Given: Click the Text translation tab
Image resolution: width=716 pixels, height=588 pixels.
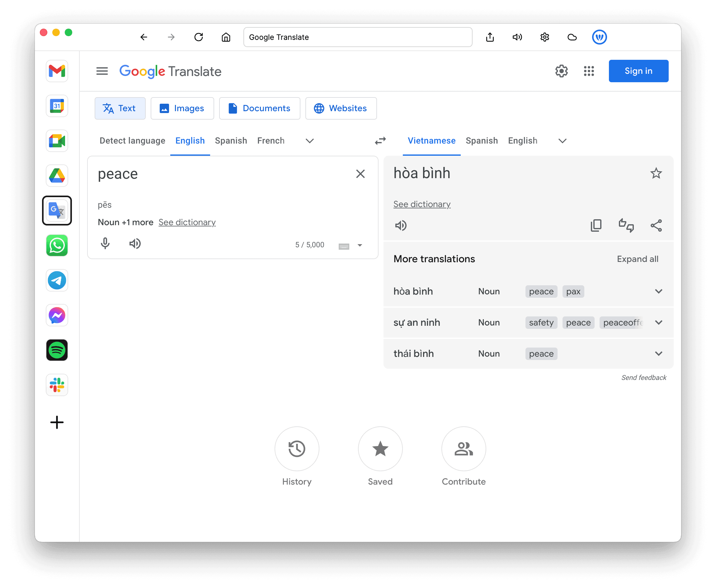Looking at the screenshot, I should tap(120, 108).
